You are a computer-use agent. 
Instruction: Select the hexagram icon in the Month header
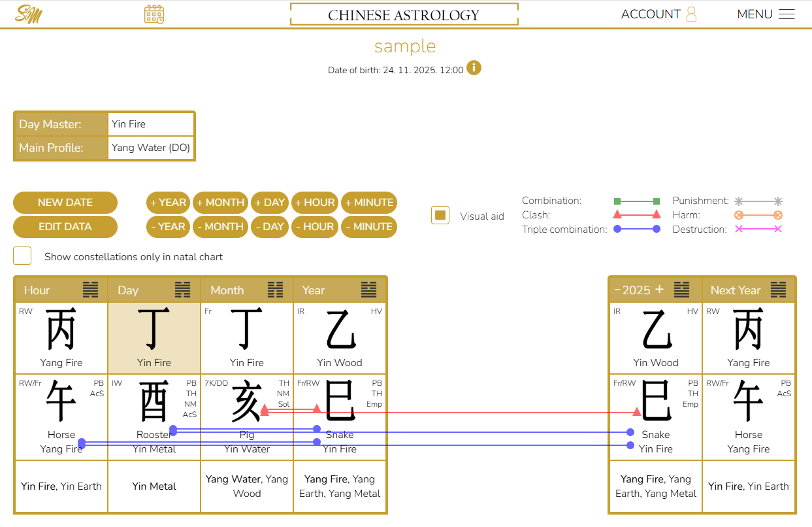276,290
